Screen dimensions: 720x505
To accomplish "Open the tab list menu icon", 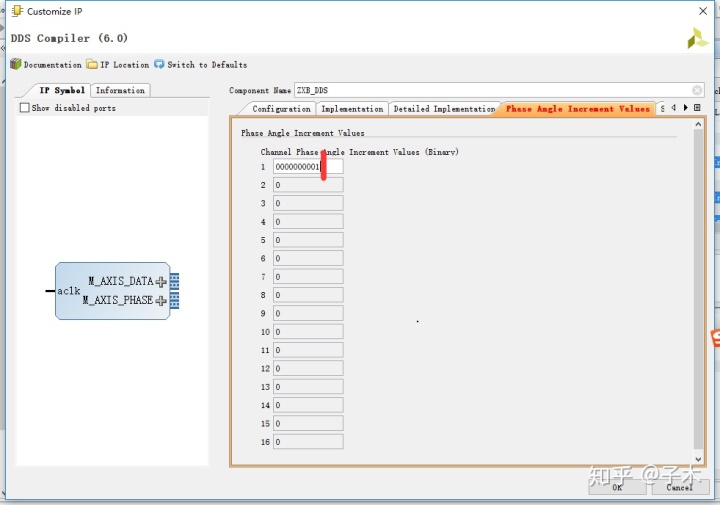I will [697, 108].
